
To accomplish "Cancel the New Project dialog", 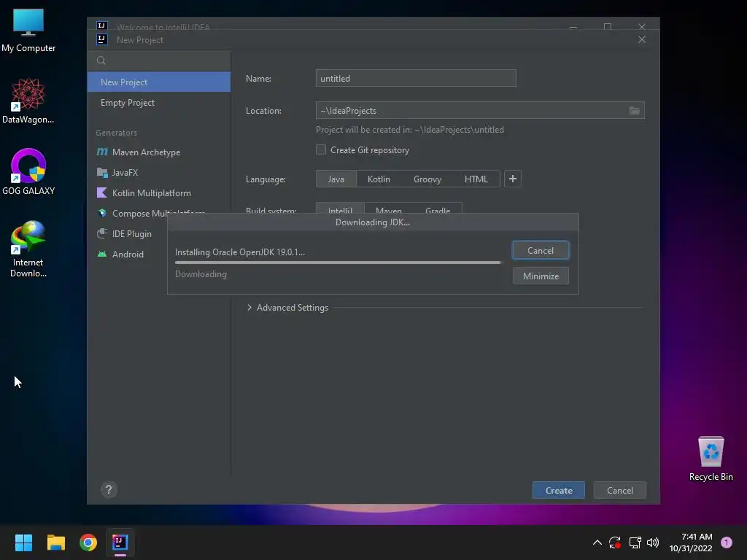I will click(620, 491).
